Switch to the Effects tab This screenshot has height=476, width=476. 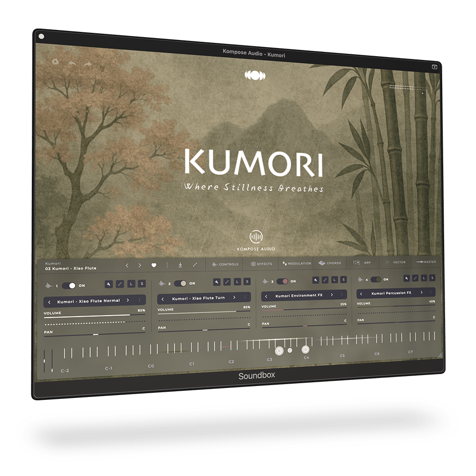tap(261, 264)
